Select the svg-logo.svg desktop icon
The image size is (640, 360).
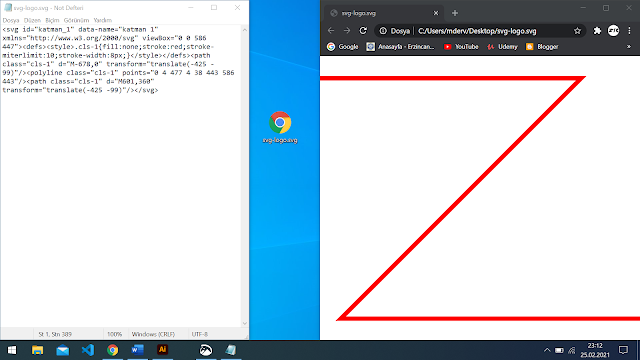click(280, 127)
